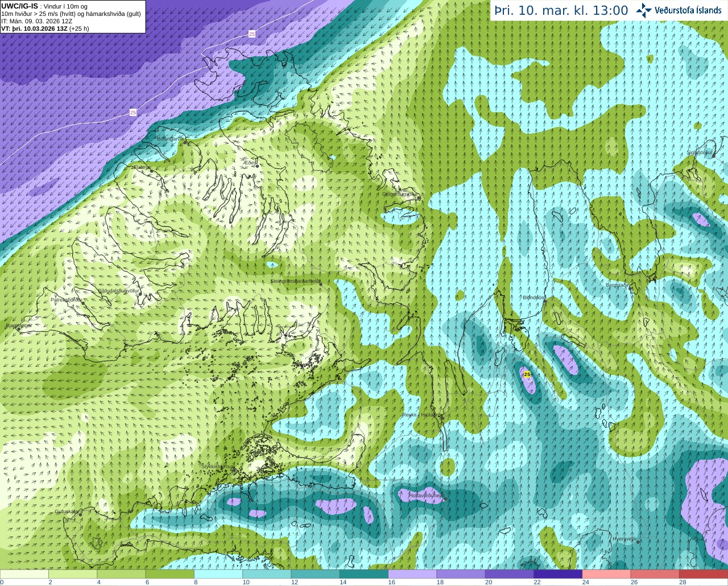Click the above 28 m/s dark red legend swatch
728x586 pixels.
(x=704, y=574)
